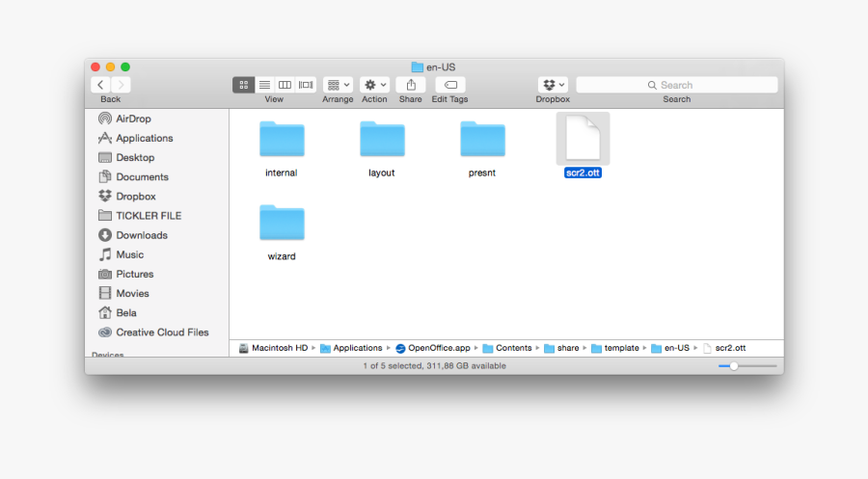Switch to list view
Viewport: 868px width, 479px height.
[x=264, y=85]
